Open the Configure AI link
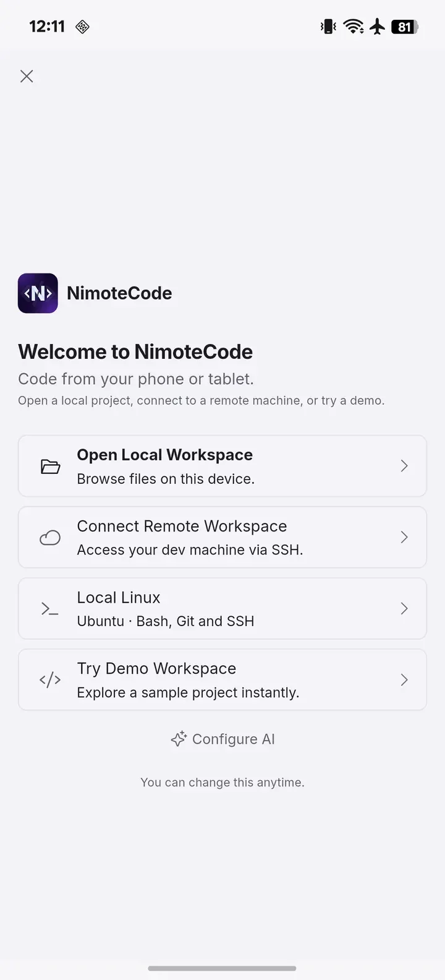This screenshot has width=445, height=980. pos(222,739)
